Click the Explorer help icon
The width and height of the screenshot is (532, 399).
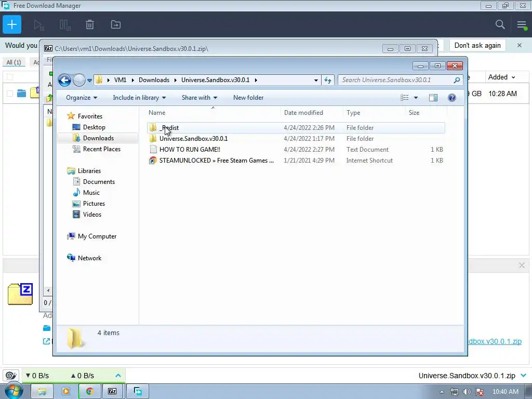click(451, 98)
